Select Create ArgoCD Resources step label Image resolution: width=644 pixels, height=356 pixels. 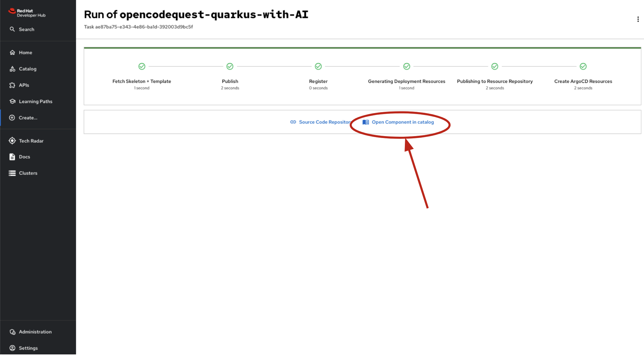coord(583,81)
